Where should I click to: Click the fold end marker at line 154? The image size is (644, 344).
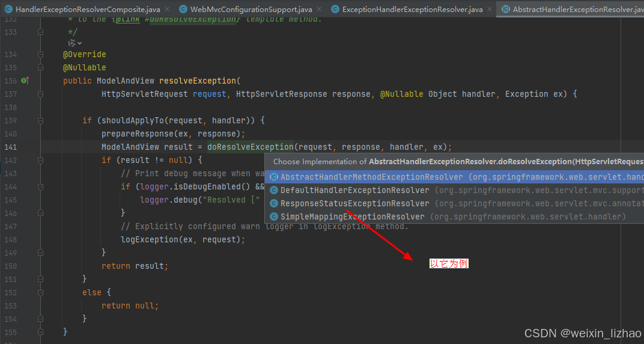pyautogui.click(x=40, y=319)
